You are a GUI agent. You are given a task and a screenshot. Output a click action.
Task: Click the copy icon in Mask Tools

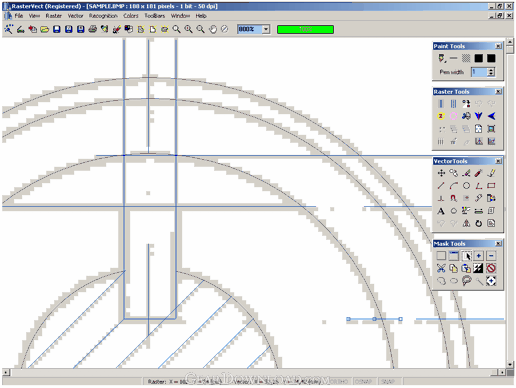click(453, 268)
